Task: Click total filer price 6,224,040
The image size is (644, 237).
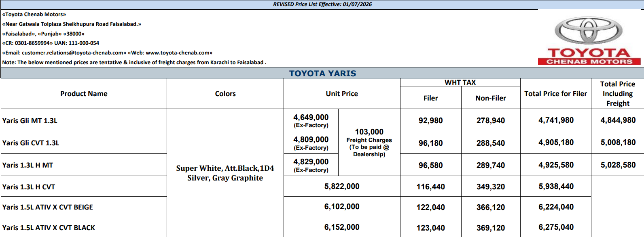Action: pyautogui.click(x=556, y=207)
